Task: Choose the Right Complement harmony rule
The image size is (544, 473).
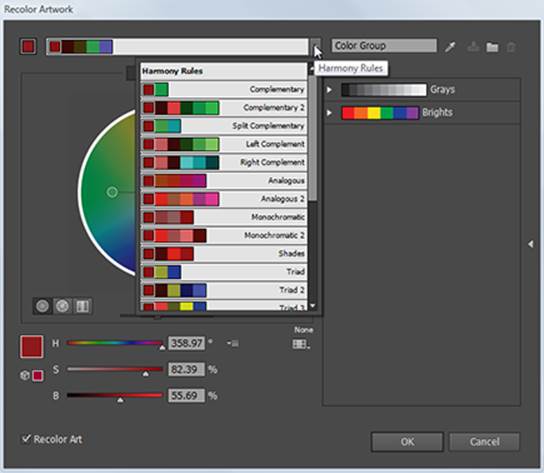Action: (x=224, y=162)
